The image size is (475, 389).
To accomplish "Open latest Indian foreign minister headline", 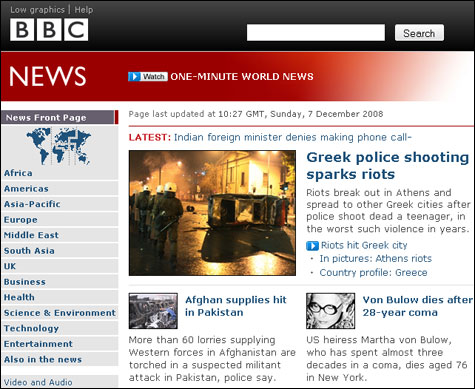I will click(293, 137).
